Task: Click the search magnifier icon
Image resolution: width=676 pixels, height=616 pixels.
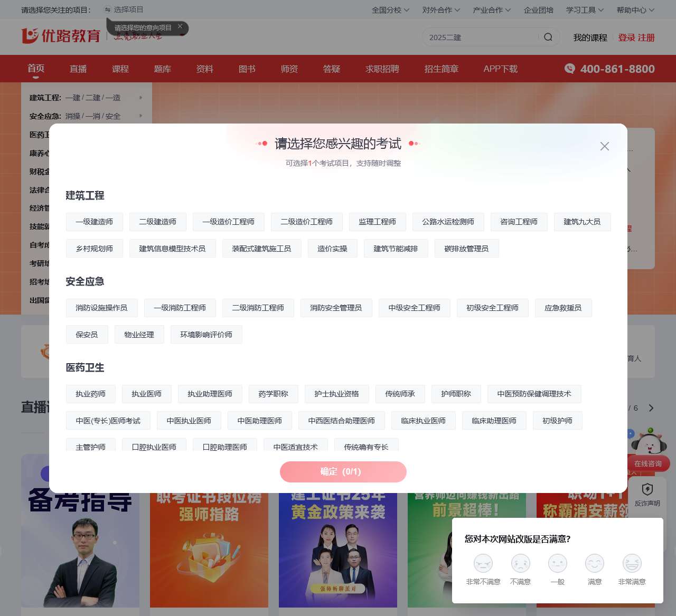Action: coord(548,37)
